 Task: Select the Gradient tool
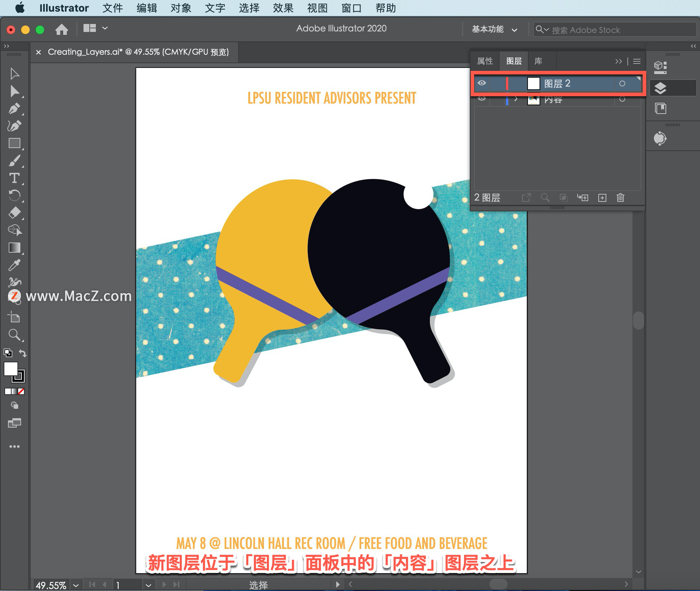[x=14, y=248]
